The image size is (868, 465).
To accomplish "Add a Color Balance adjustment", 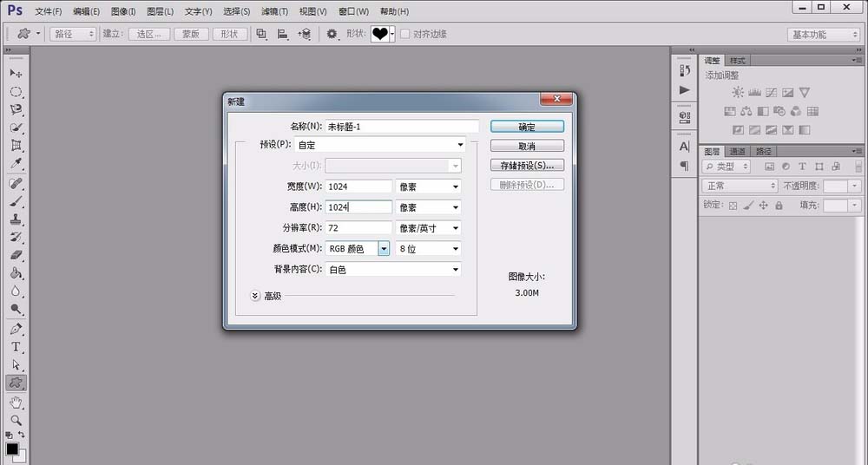I will click(x=746, y=111).
